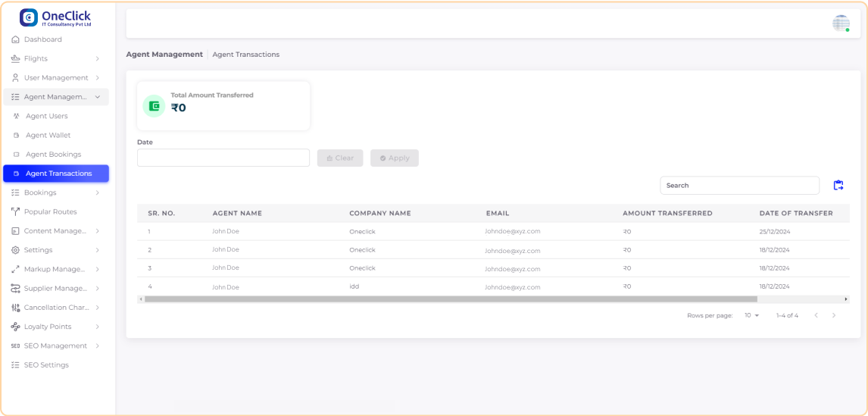
Task: Open Popular Routes in the sidebar
Action: [50, 212]
